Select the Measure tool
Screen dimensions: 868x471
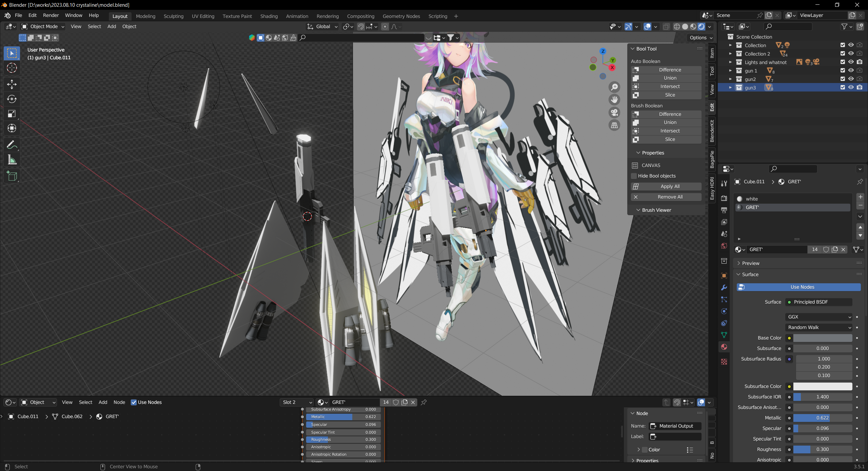point(12,160)
